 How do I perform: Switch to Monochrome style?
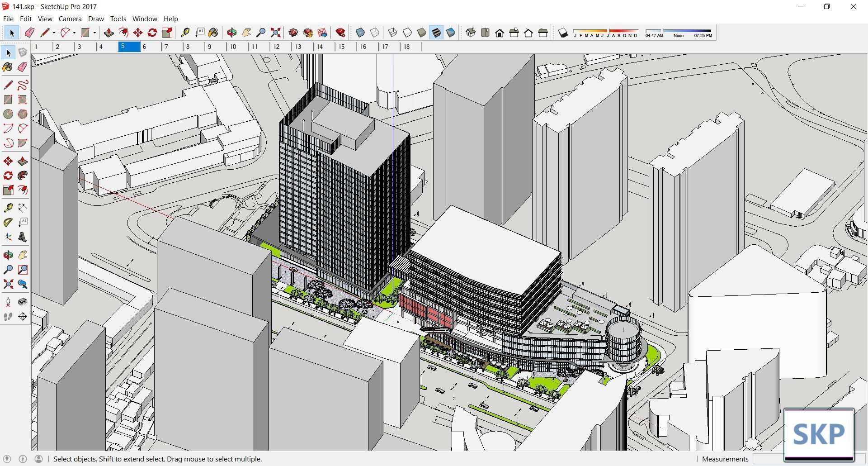pyautogui.click(x=451, y=33)
